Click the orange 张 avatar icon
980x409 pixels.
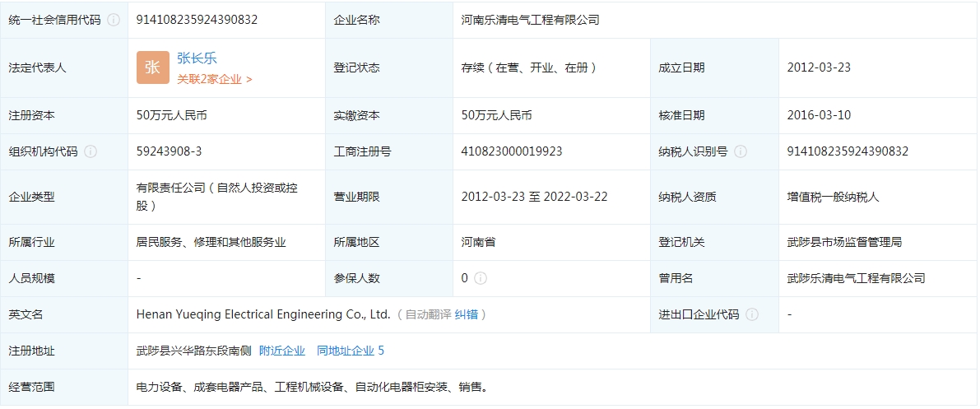point(153,67)
